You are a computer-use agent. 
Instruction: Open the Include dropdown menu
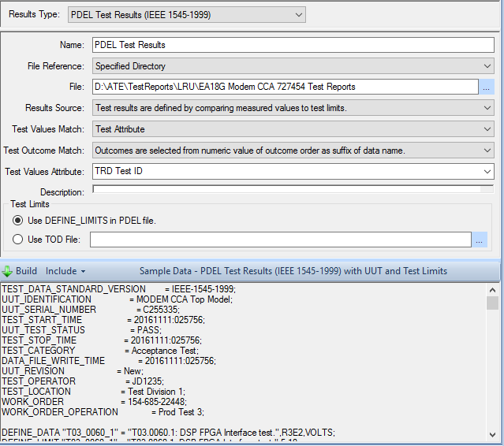pos(65,271)
